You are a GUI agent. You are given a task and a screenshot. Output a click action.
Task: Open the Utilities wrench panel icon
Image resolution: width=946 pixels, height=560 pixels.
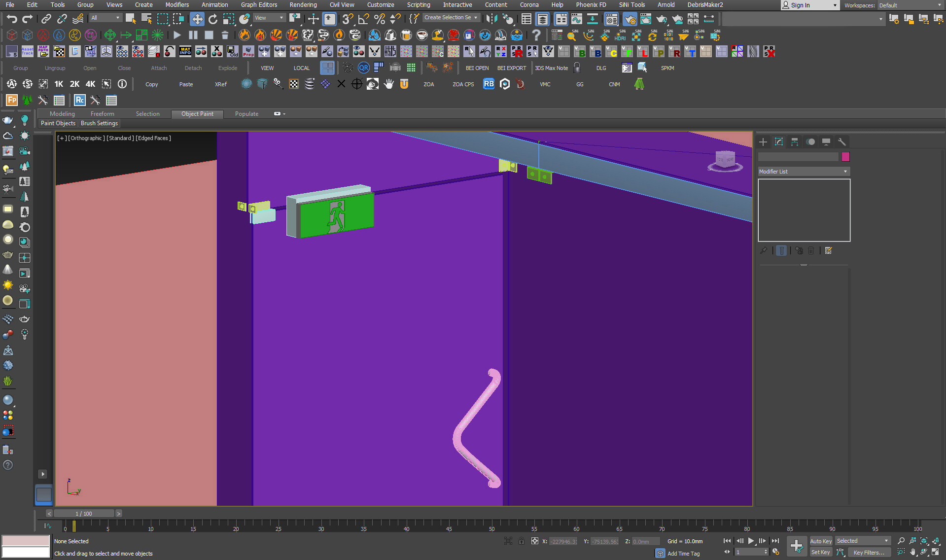841,142
